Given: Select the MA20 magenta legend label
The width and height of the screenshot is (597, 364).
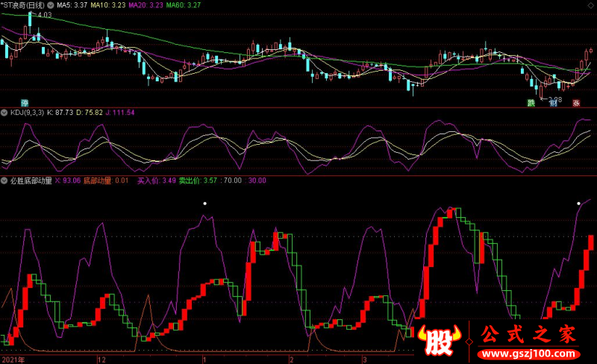Looking at the screenshot, I should click(x=146, y=5).
